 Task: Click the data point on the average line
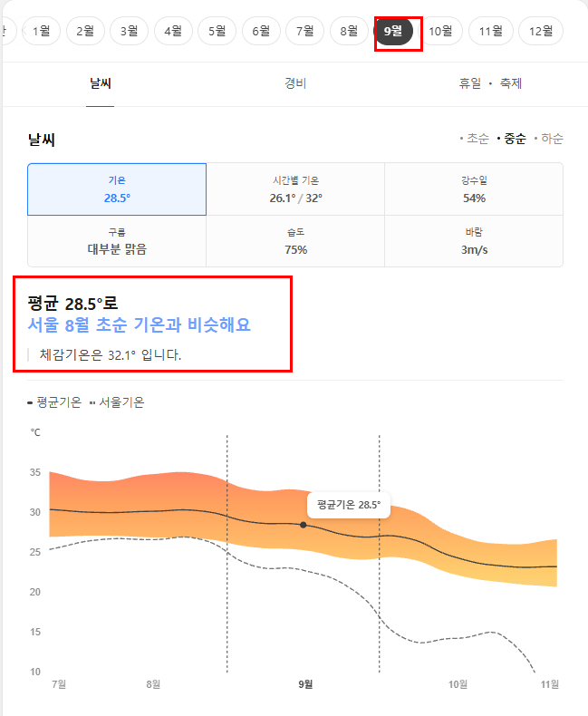point(304,525)
